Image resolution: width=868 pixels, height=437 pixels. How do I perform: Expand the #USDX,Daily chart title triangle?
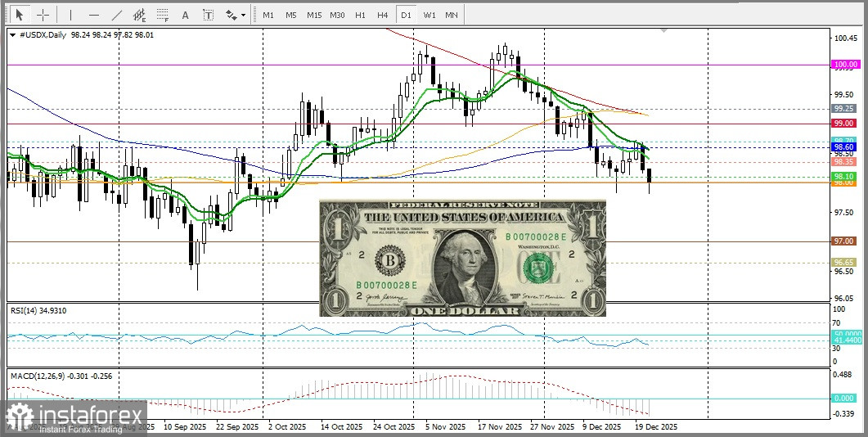click(13, 35)
